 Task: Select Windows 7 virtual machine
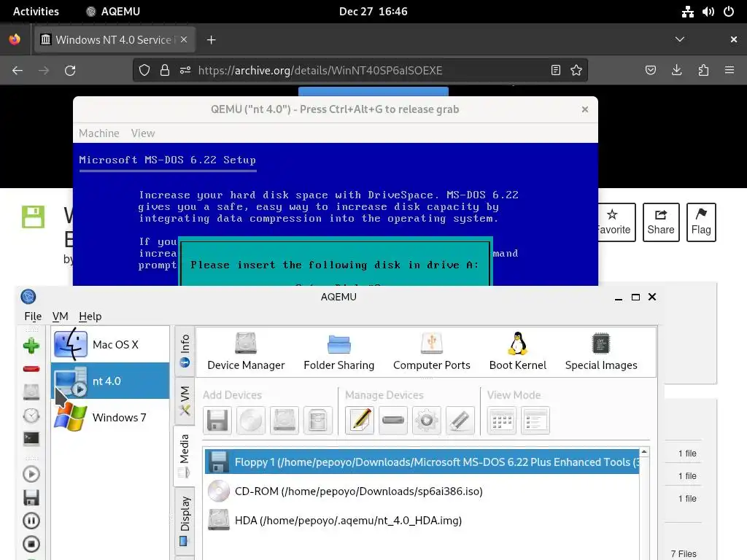tap(110, 417)
